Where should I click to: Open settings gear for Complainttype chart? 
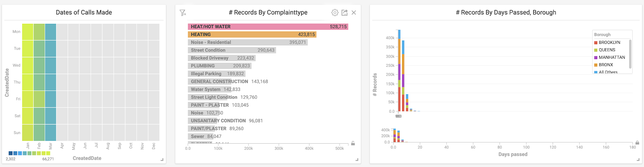(x=335, y=13)
